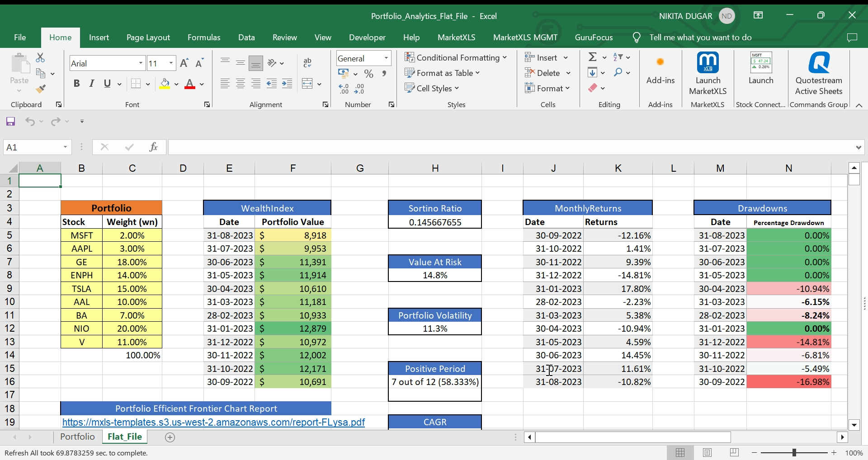Screen dimensions: 868x460
Task: Open Quotestream Active Sheets icon
Action: pos(819,74)
